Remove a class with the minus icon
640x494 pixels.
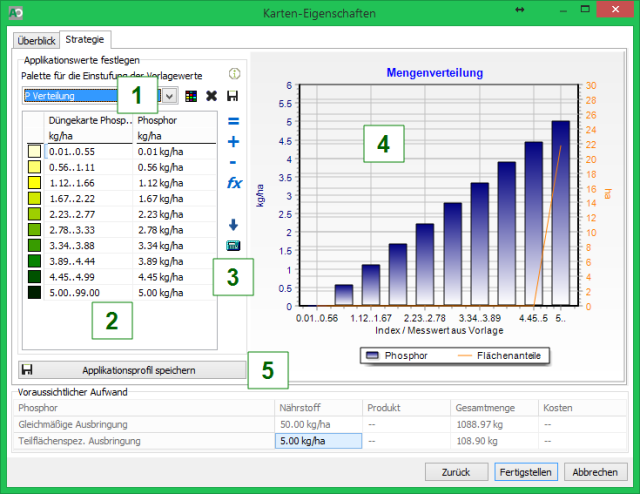233,162
